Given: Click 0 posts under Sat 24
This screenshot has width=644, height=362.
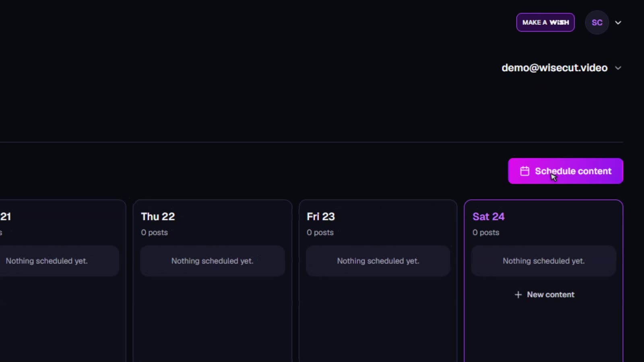Looking at the screenshot, I should (486, 232).
